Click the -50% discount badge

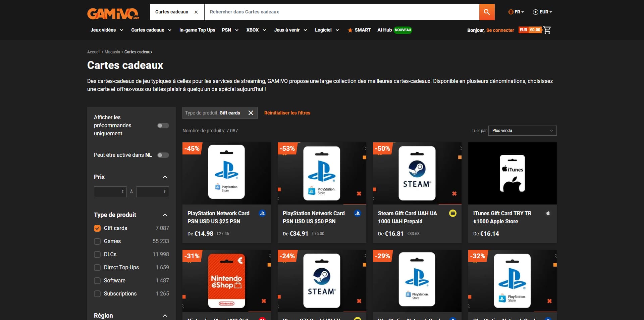click(x=382, y=148)
